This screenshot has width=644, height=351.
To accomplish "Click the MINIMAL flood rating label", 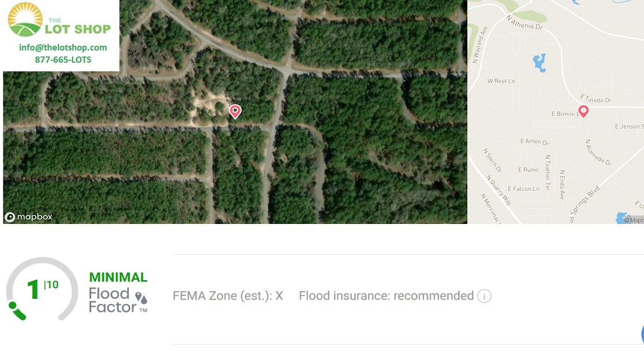I will (118, 277).
